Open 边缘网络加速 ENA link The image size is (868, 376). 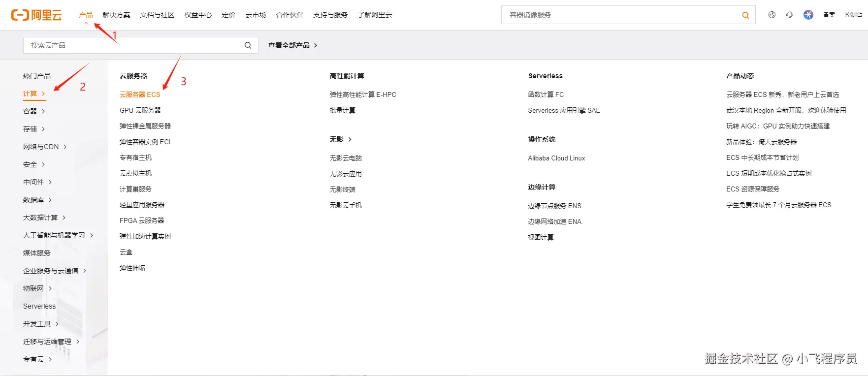[x=554, y=221]
